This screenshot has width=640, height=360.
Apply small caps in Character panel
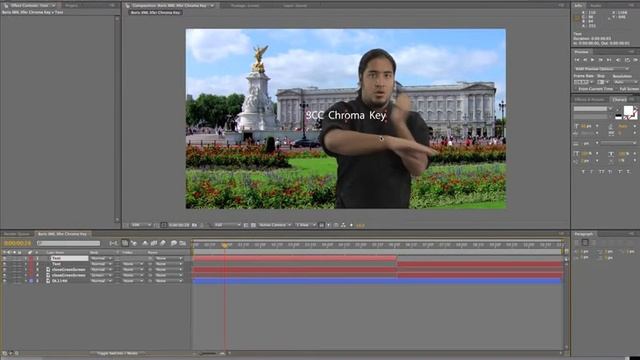tap(610, 172)
